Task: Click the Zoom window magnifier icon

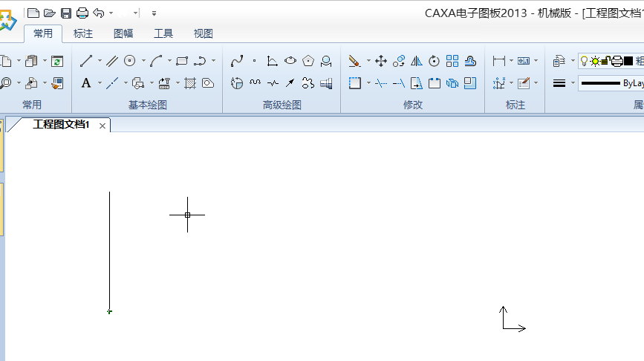Action: pyautogui.click(x=5, y=83)
